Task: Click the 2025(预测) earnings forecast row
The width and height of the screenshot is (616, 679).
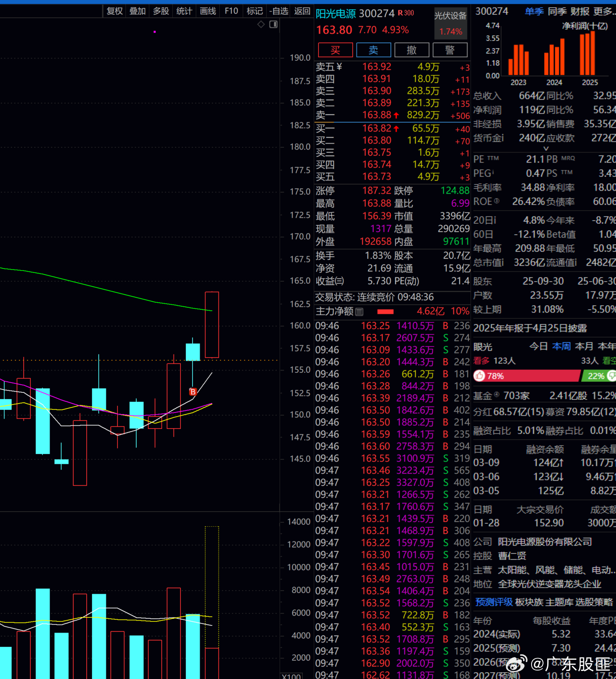Action: (545, 648)
